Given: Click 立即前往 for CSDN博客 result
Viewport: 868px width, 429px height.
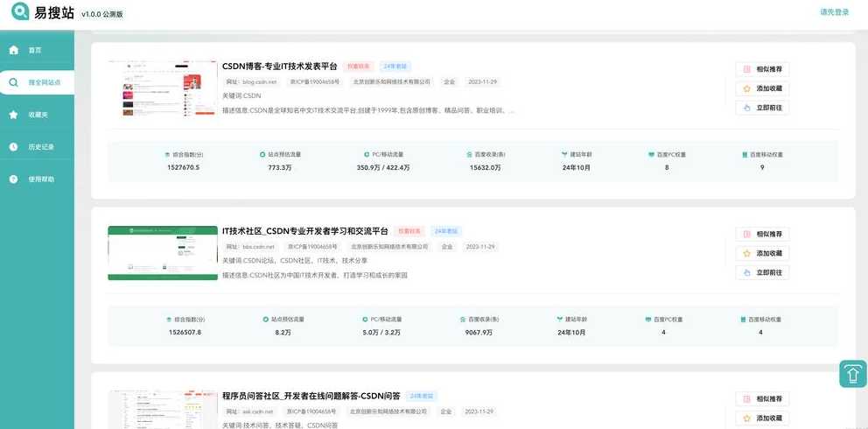Looking at the screenshot, I should [762, 108].
